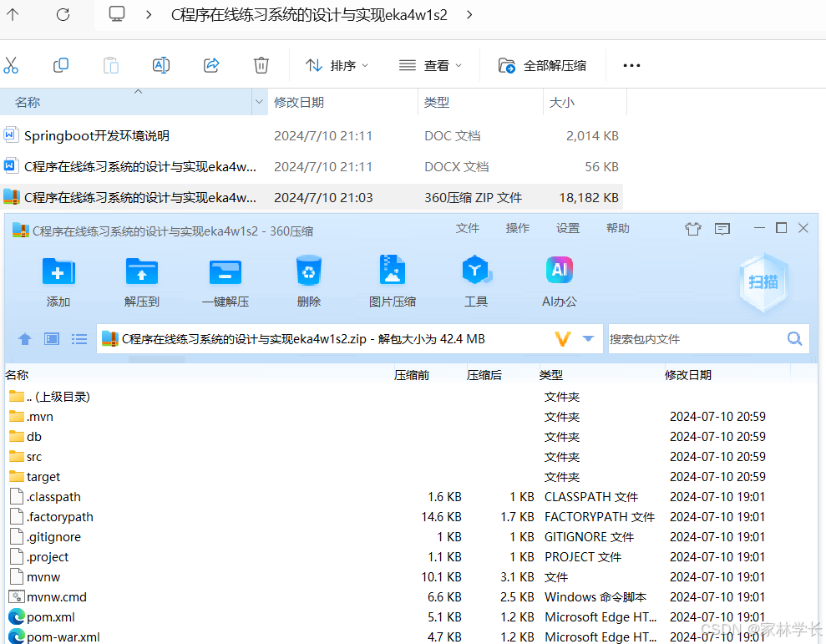Open the 文件 (File) menu in 360压缩
Screen dimensions: 826x644
coord(467,227)
